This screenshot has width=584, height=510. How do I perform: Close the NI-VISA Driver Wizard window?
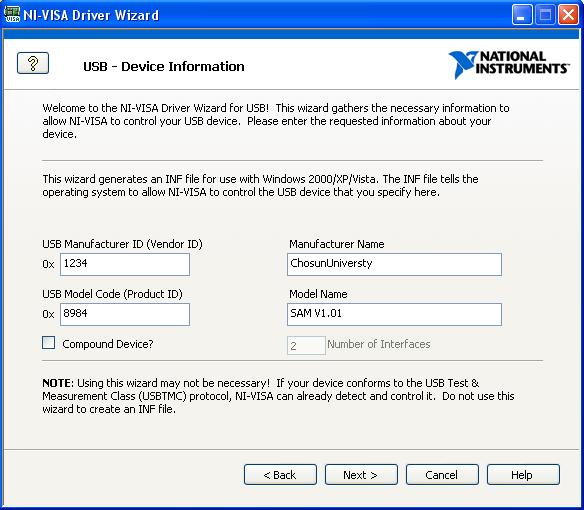point(568,15)
